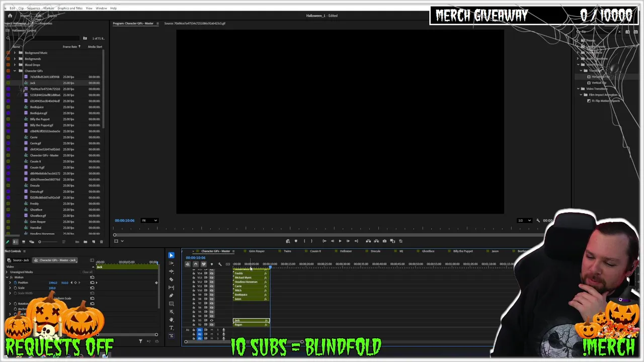644x362 pixels.
Task: Click the timeline timecode 00:00:10:06
Action: click(196, 257)
